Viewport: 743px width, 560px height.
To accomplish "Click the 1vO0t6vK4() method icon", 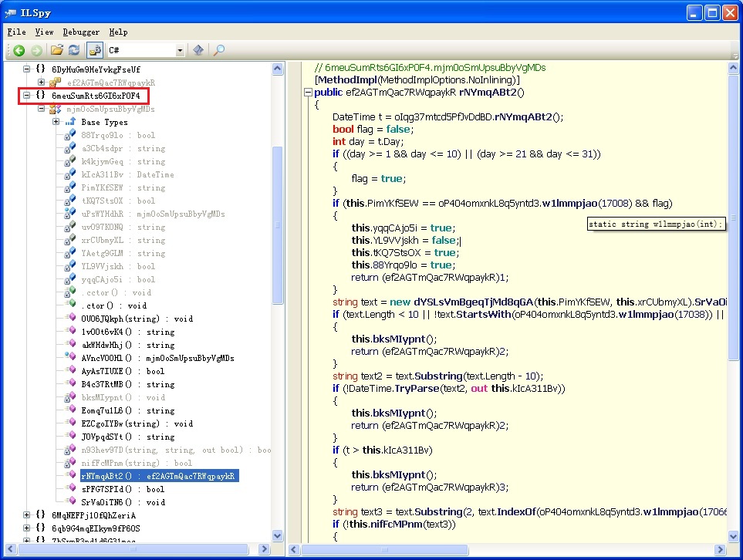I will (x=72, y=331).
